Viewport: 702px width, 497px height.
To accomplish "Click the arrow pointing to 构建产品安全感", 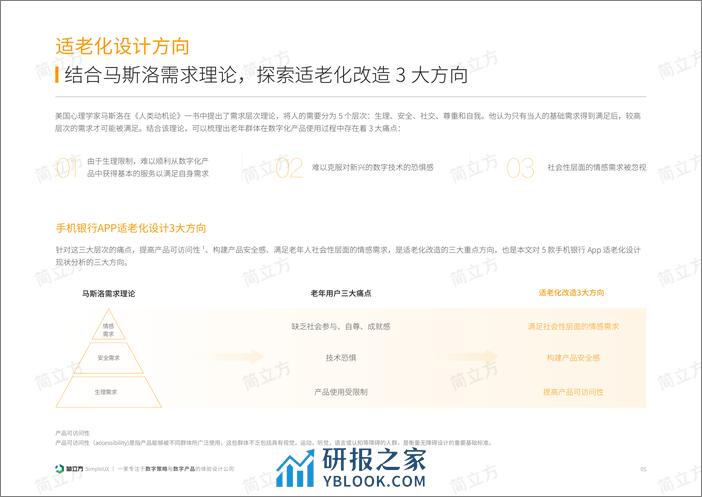I will [469, 357].
